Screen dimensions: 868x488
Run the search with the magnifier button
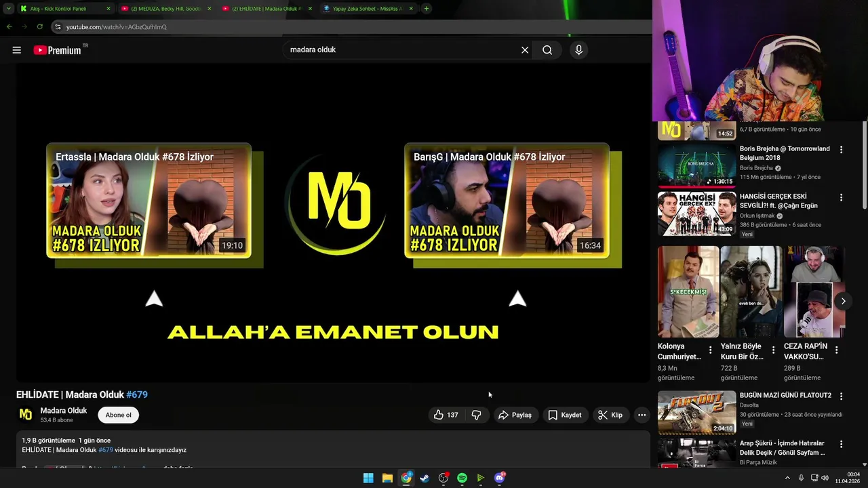click(547, 49)
